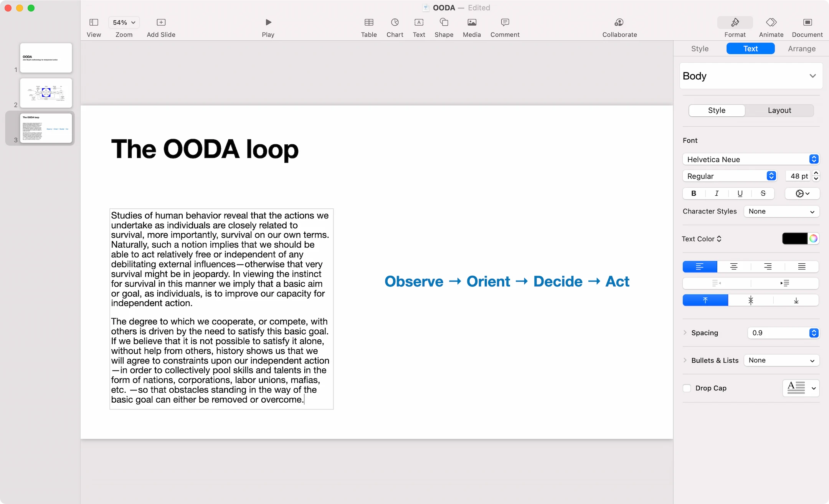Insert a Shape
The image size is (829, 504).
[x=444, y=27]
